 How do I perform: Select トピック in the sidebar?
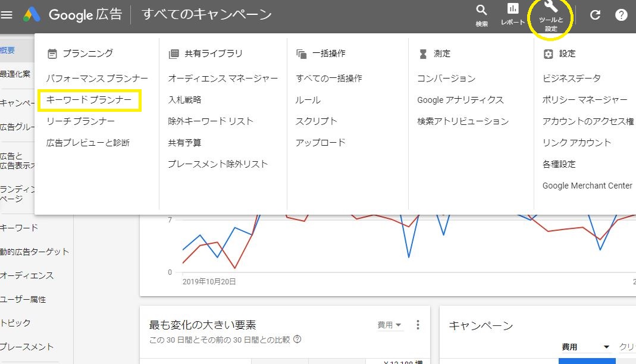[15, 323]
